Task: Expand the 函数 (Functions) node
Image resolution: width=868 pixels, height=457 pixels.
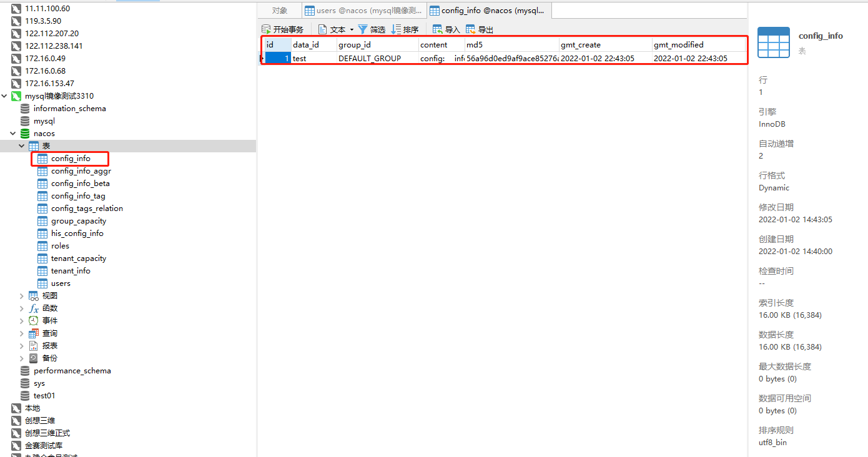Action: point(22,308)
